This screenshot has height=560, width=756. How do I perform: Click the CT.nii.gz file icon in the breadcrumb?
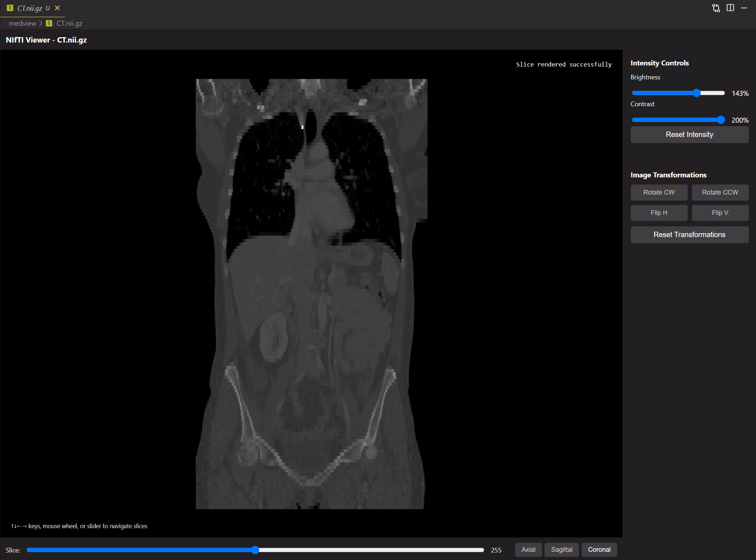pyautogui.click(x=49, y=23)
